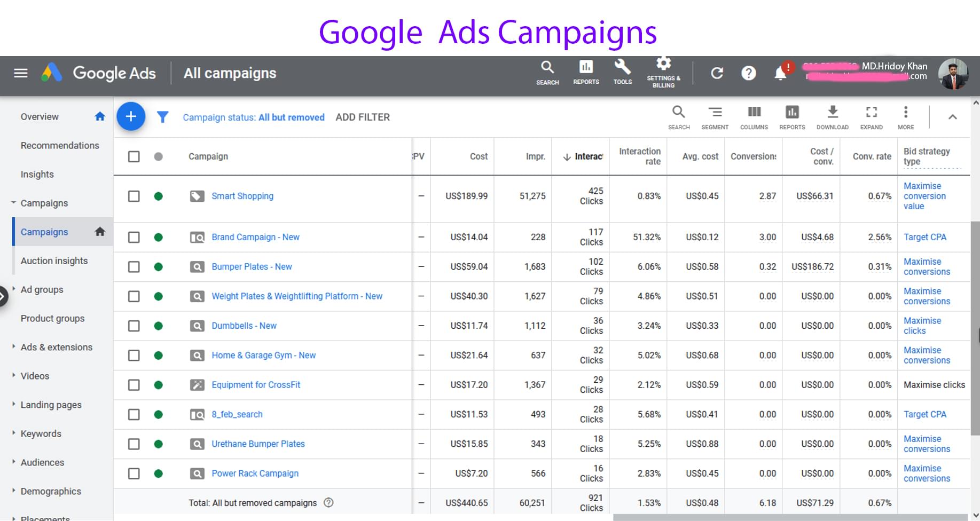This screenshot has height=521, width=980.
Task: Click home icon beside Campaigns item
Action: click(x=100, y=232)
